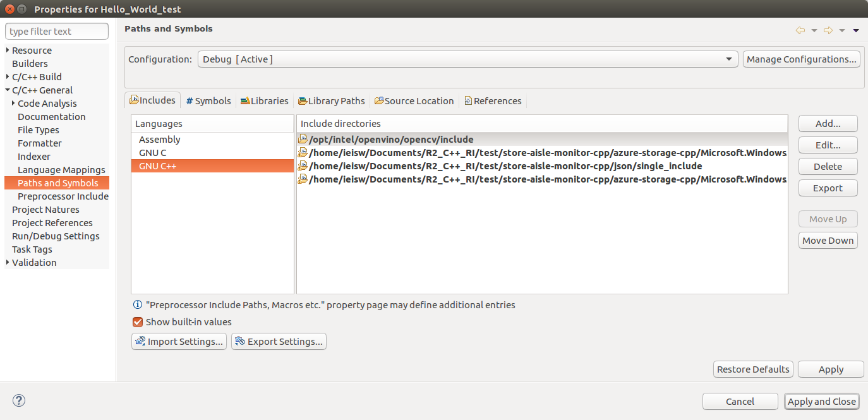Expand the C/C++ Build tree node
This screenshot has width=868, height=420.
8,76
